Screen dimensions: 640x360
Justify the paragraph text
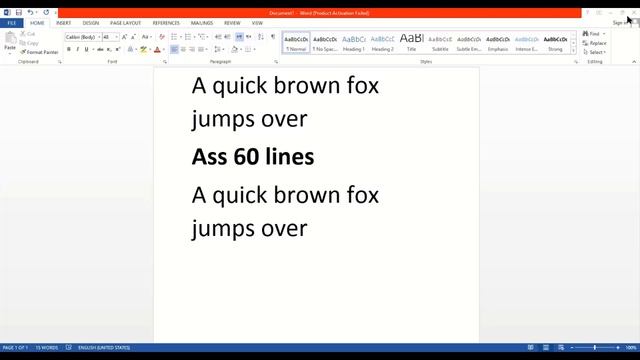[x=200, y=49]
